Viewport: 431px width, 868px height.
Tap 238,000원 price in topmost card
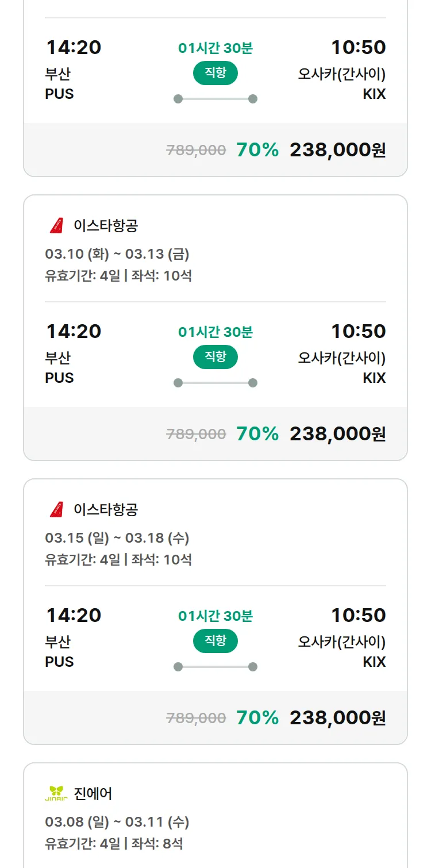click(x=337, y=150)
